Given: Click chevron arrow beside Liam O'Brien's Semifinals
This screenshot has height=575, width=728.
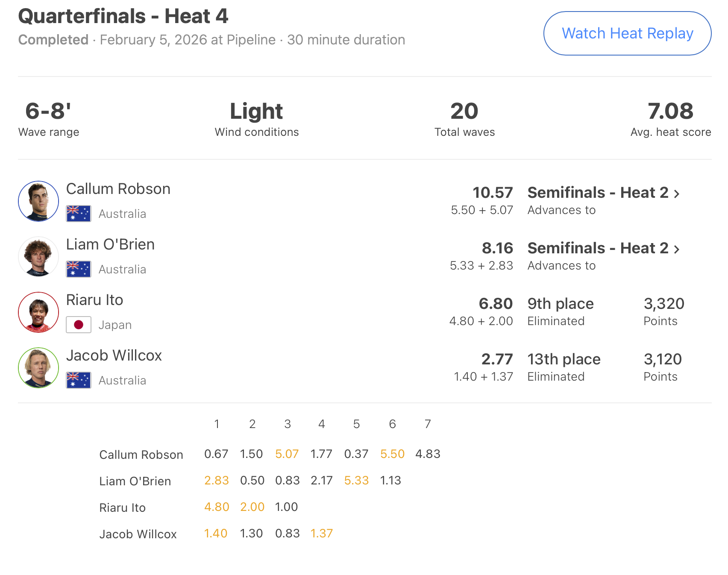Looking at the screenshot, I should click(x=677, y=249).
